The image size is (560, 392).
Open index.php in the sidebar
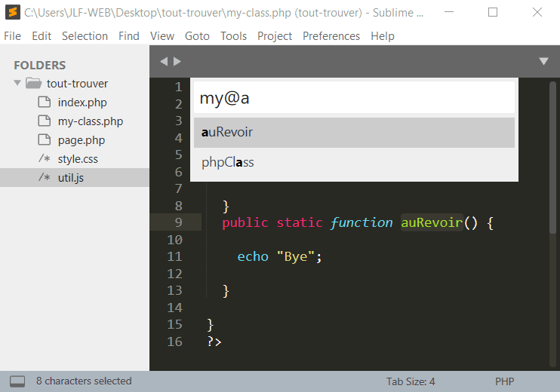pyautogui.click(x=82, y=103)
